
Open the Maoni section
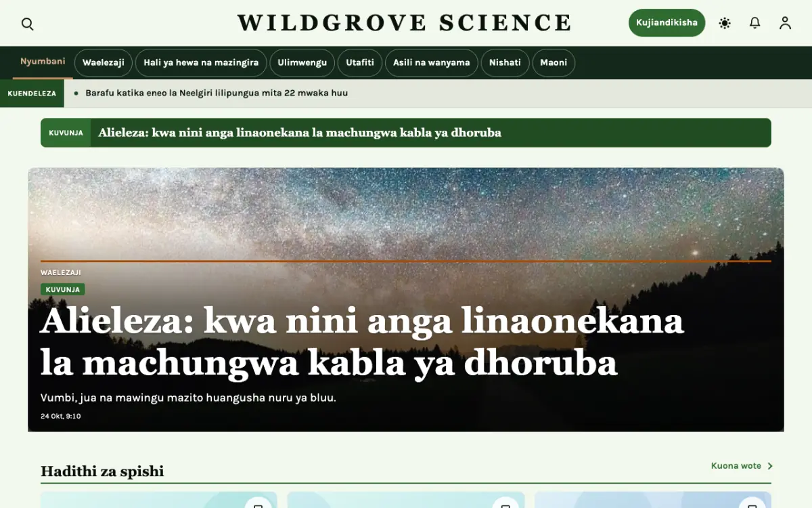click(554, 62)
